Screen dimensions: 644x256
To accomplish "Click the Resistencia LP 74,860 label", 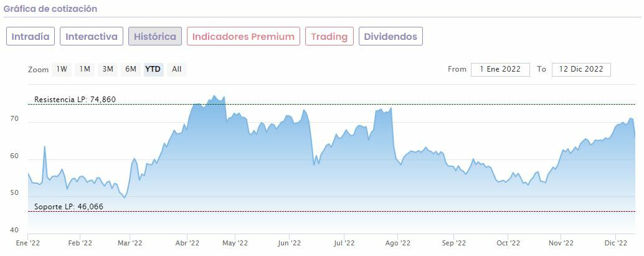I will tap(75, 100).
